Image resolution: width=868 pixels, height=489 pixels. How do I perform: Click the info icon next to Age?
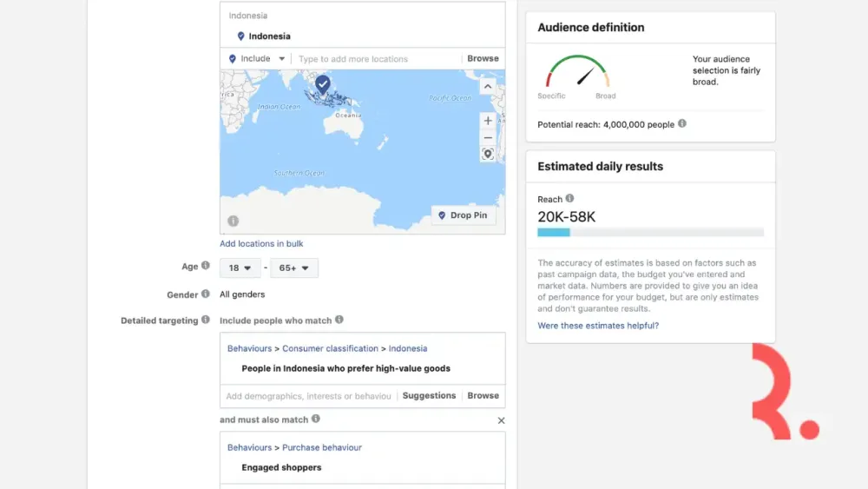(x=206, y=266)
